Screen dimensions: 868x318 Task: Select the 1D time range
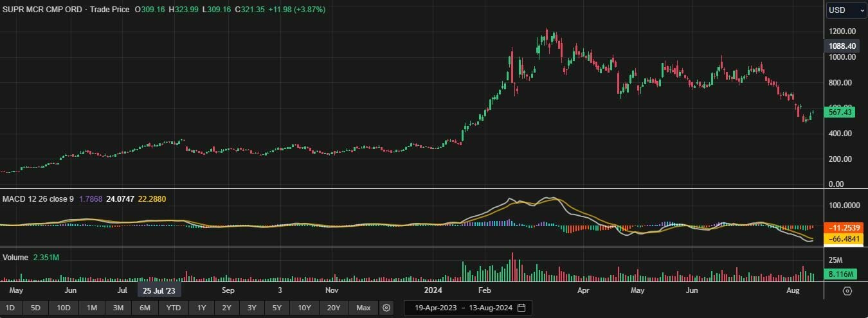(10, 308)
